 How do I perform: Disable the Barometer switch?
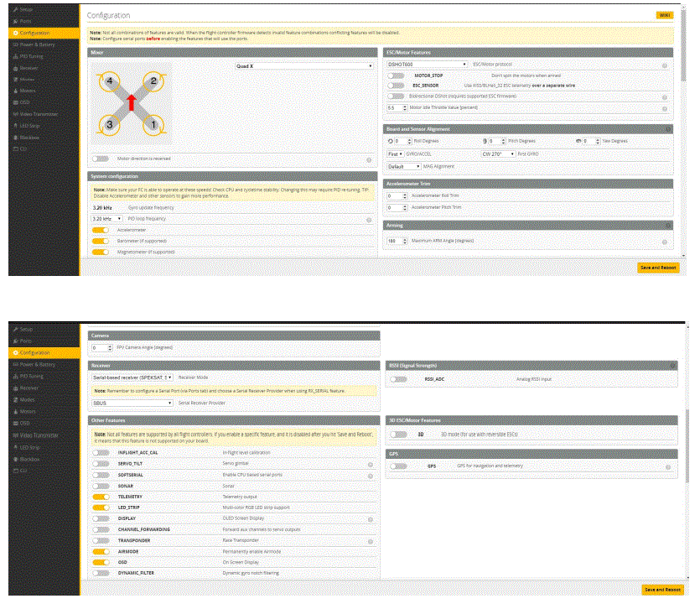[101, 242]
